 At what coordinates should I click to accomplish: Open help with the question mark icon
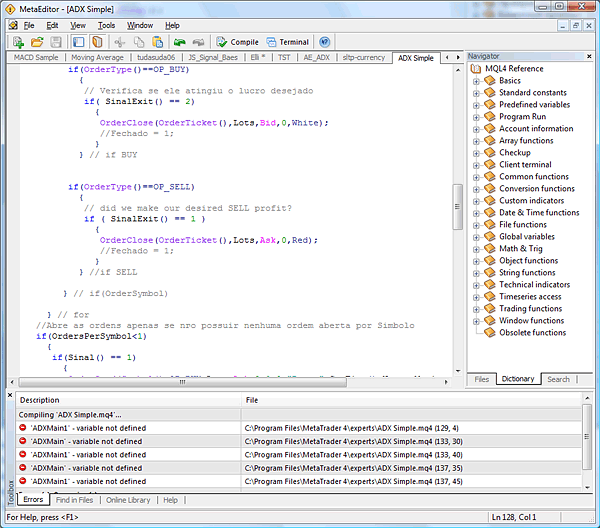coord(325,42)
